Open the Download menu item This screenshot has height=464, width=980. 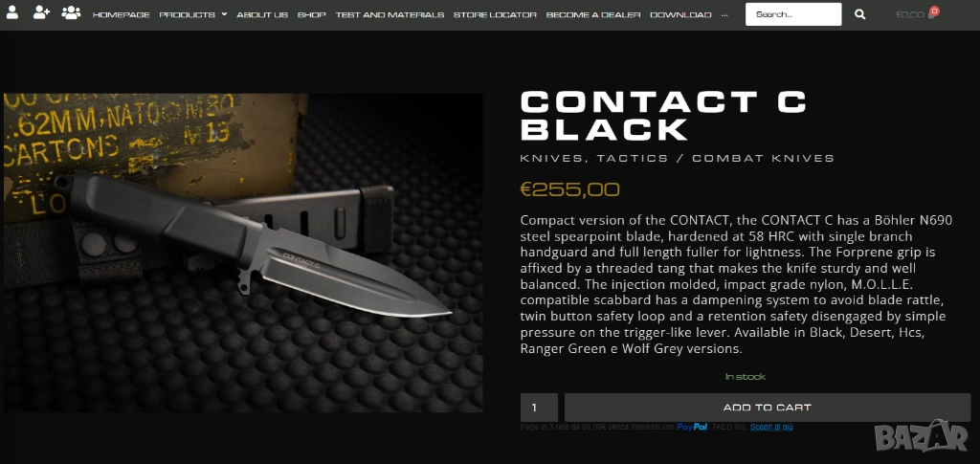tap(680, 14)
